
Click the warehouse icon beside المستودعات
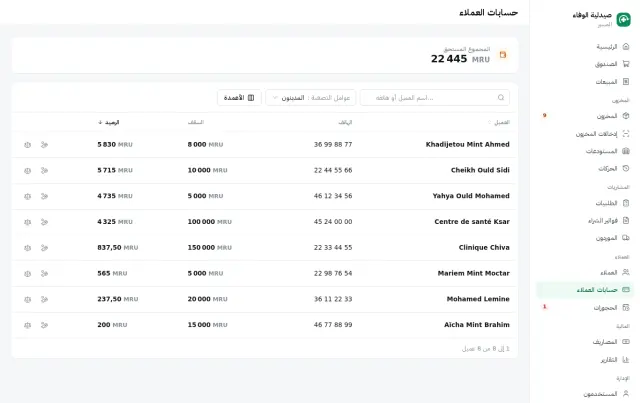[626, 151]
